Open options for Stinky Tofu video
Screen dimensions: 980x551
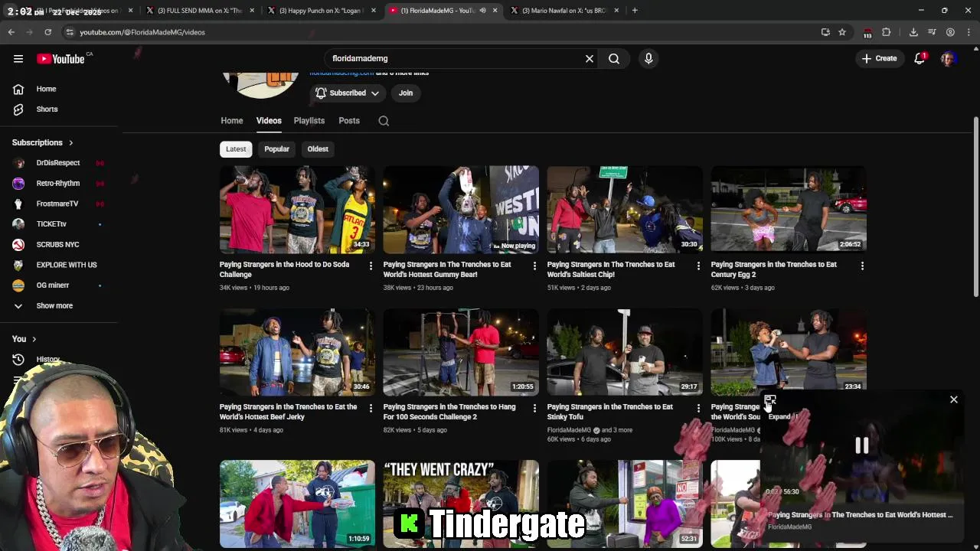698,409
